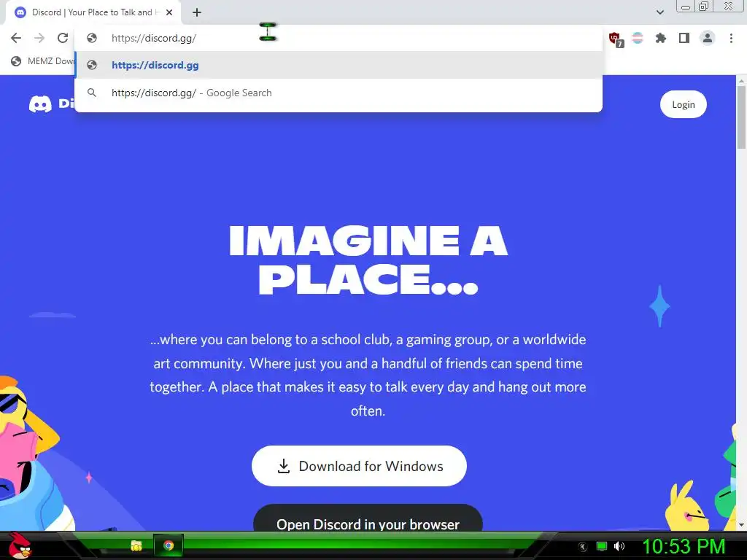Click the Login button

coord(683,104)
